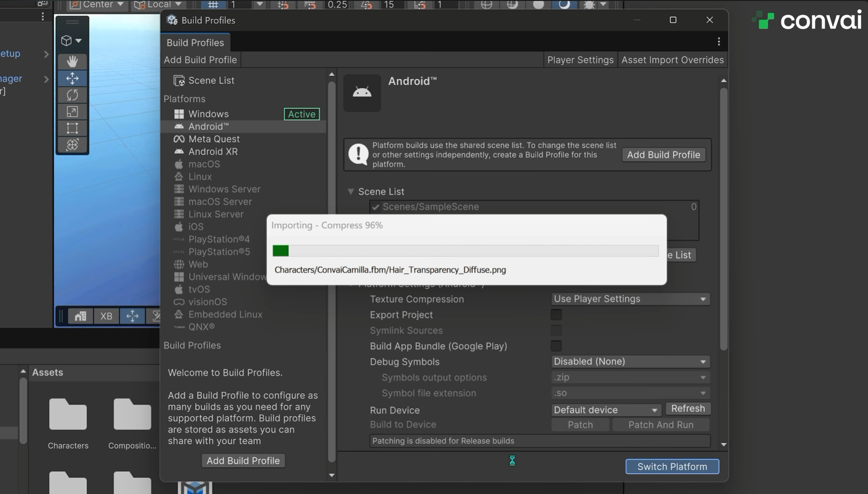Click the Switch Platform button

tap(672, 467)
